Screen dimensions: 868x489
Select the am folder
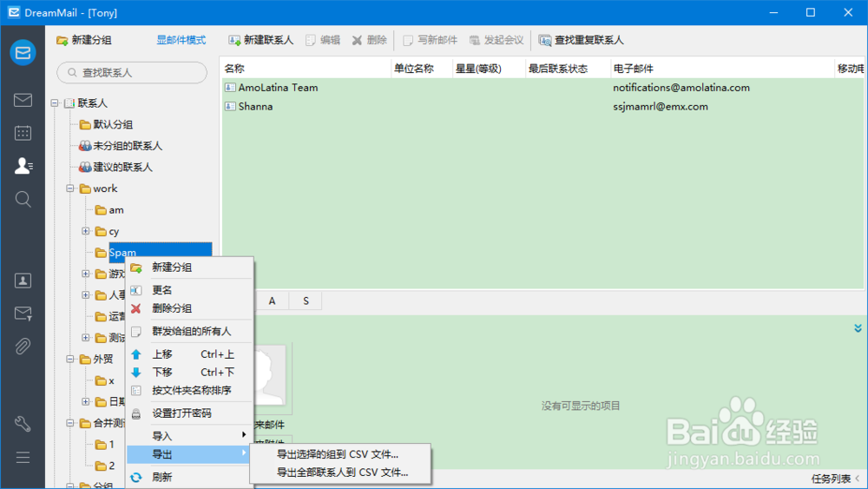point(109,210)
